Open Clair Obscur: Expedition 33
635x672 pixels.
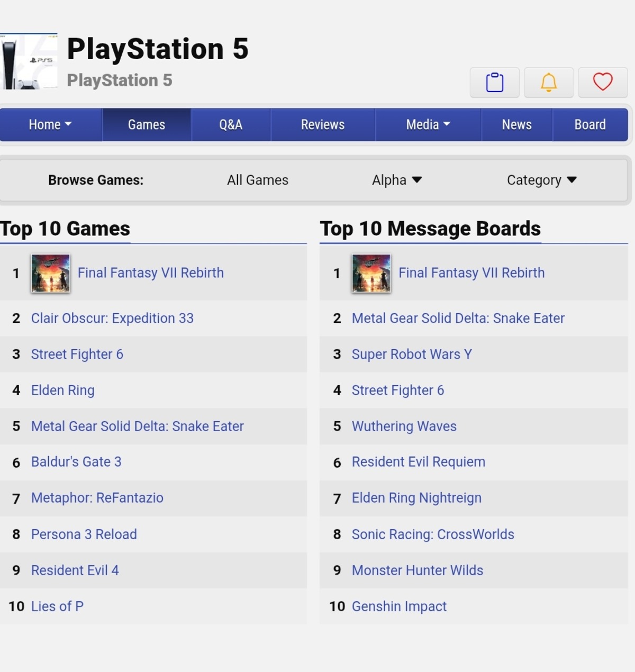coord(112,319)
